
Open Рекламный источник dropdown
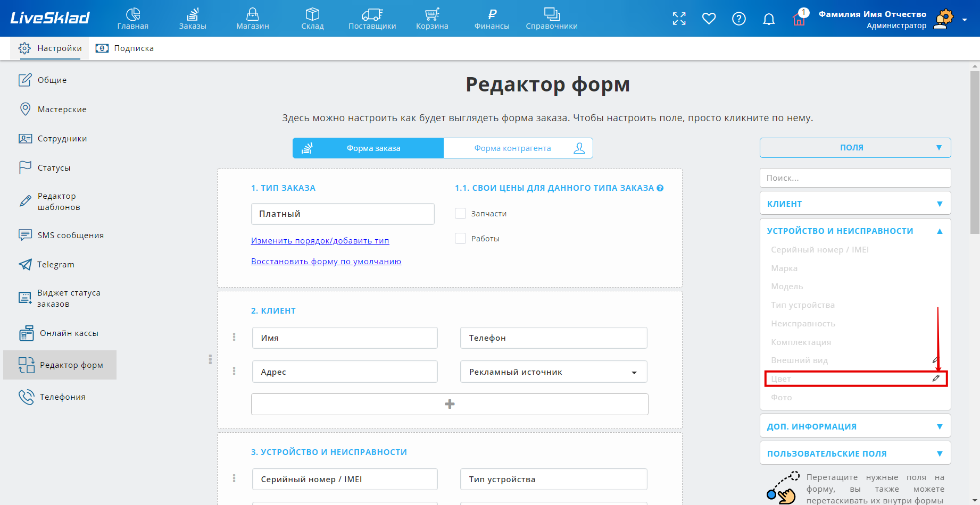(553, 372)
